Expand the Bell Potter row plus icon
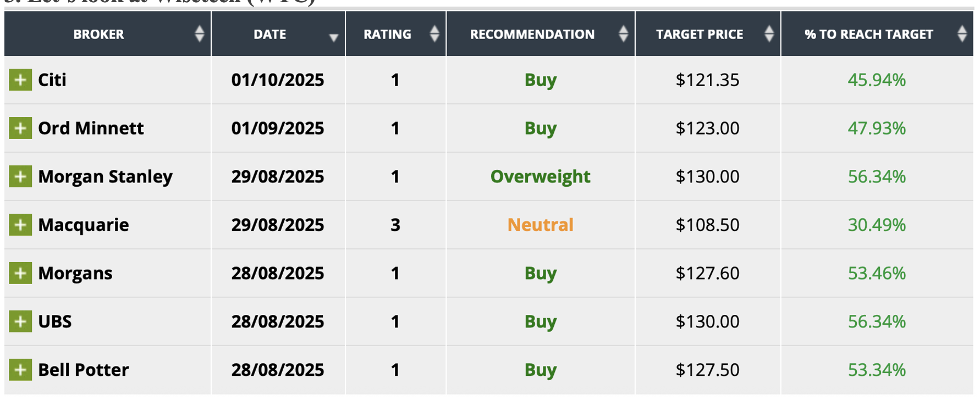The image size is (980, 400). point(20,370)
